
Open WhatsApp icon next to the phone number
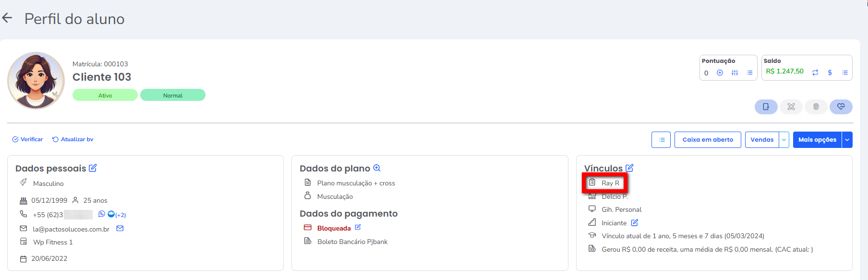click(101, 214)
